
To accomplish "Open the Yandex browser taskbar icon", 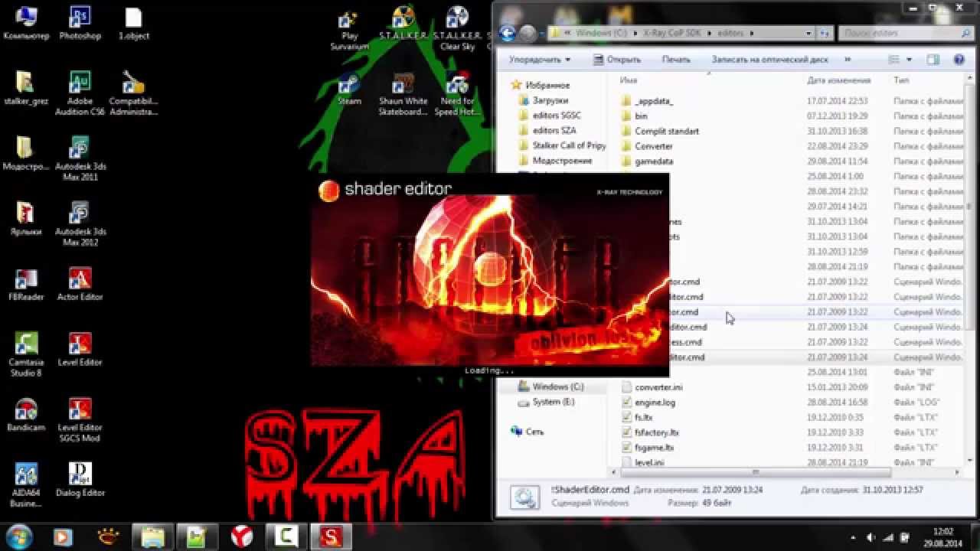I will [x=242, y=536].
